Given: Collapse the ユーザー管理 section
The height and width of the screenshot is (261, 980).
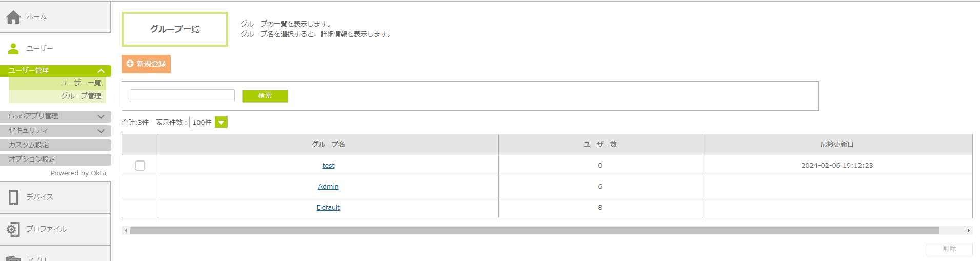Looking at the screenshot, I should coord(101,71).
